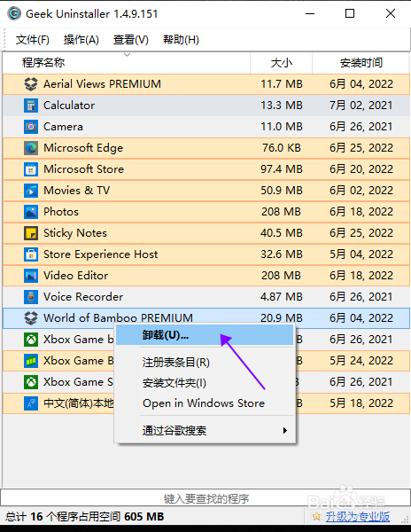411x532 pixels.
Task: Select the World of Bamboo PREMIUM name
Action: (118, 318)
